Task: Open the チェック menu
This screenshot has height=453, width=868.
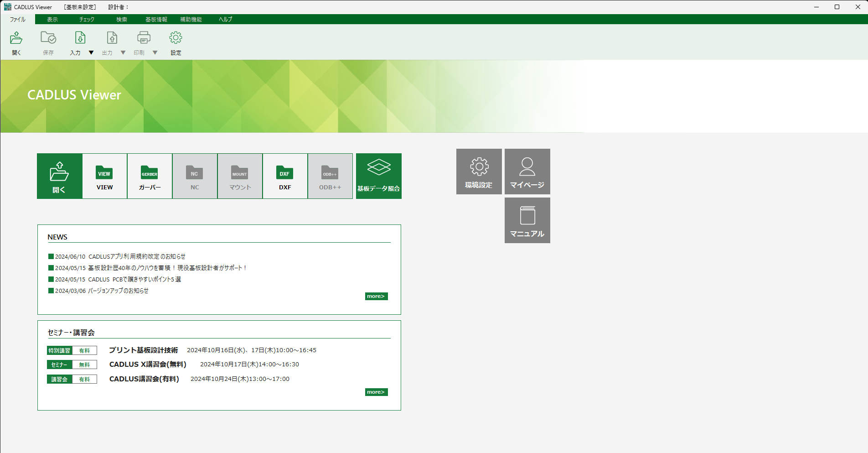Action: 87,20
